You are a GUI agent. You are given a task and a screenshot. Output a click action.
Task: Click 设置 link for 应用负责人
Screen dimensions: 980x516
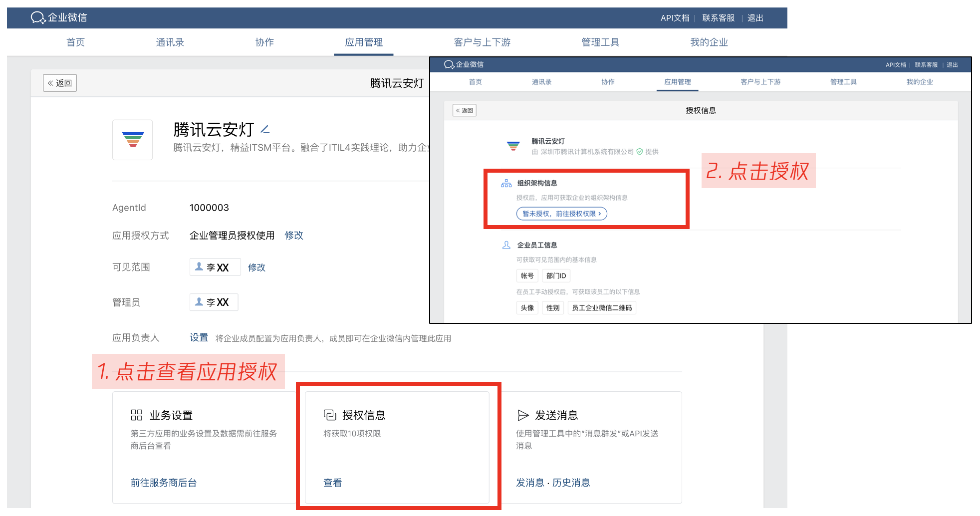point(199,338)
